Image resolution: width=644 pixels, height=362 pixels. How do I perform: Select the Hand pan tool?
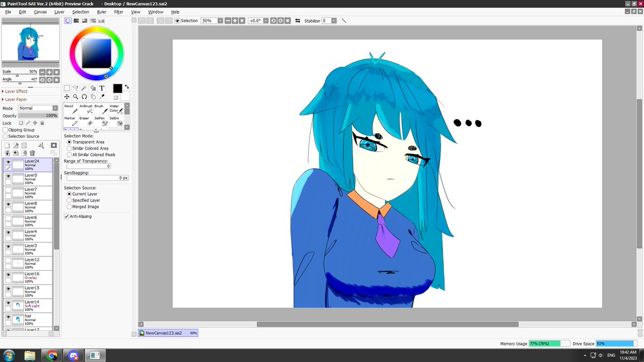(x=93, y=97)
